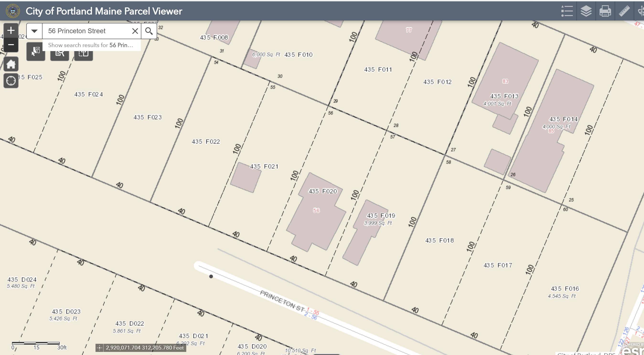644x355 pixels.
Task: Toggle the coordinate locator crosshair button
Action: point(100,348)
